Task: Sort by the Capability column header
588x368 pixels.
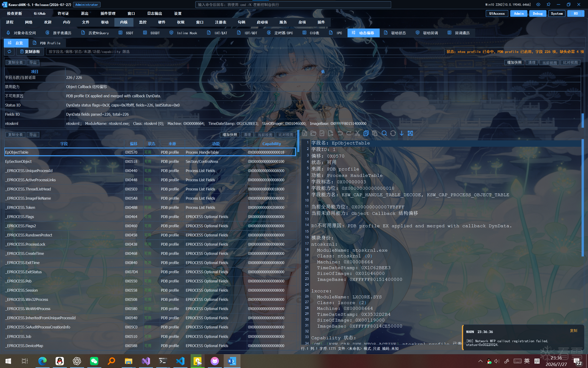Action: [x=271, y=144]
